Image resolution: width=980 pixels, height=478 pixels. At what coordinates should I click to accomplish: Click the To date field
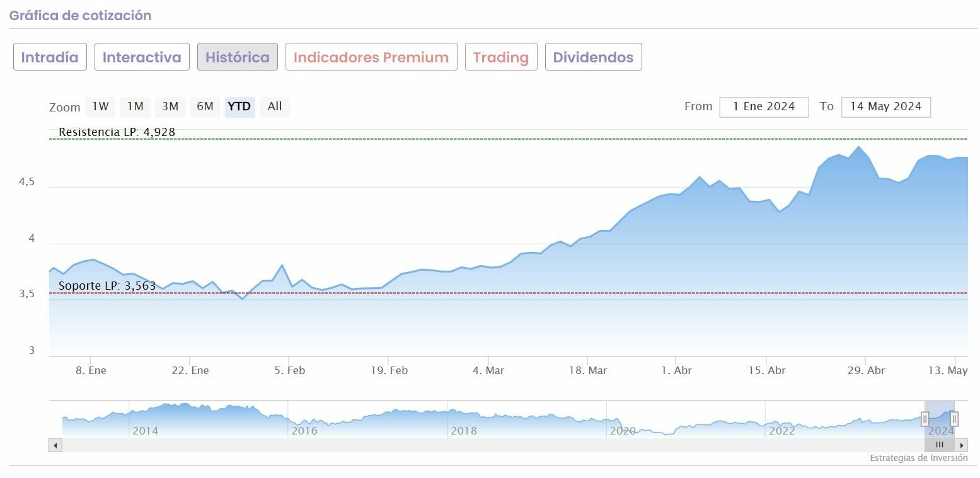[885, 106]
